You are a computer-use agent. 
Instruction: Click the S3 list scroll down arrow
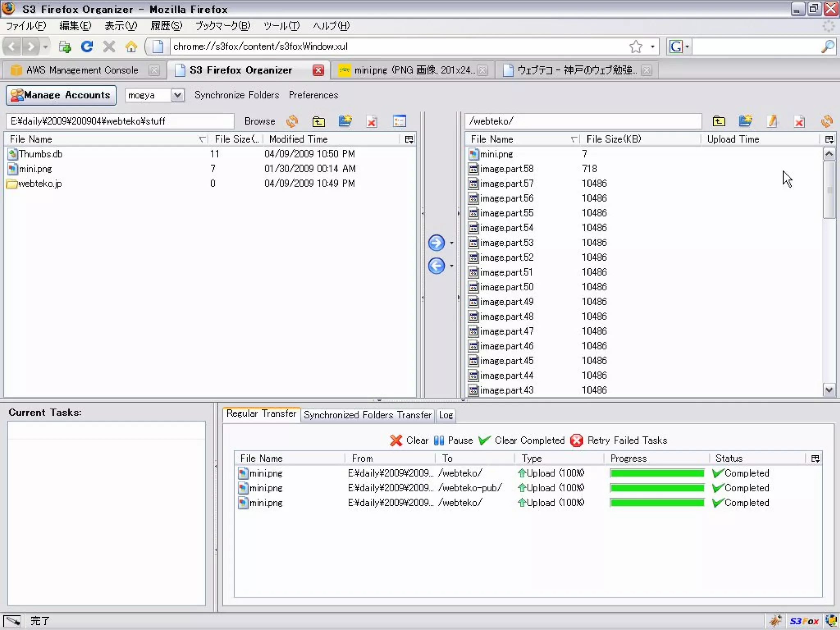[x=829, y=390]
